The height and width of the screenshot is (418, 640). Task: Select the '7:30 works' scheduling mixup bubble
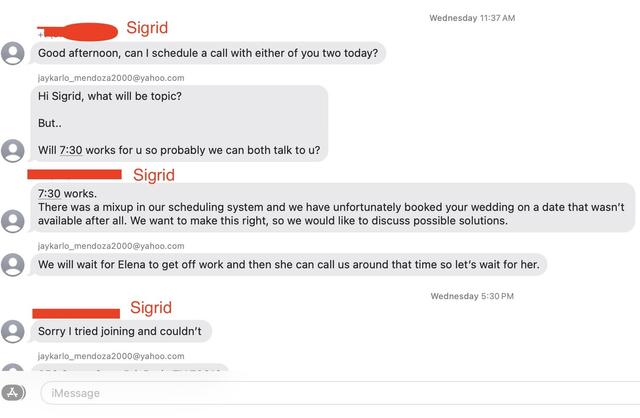[x=332, y=207]
